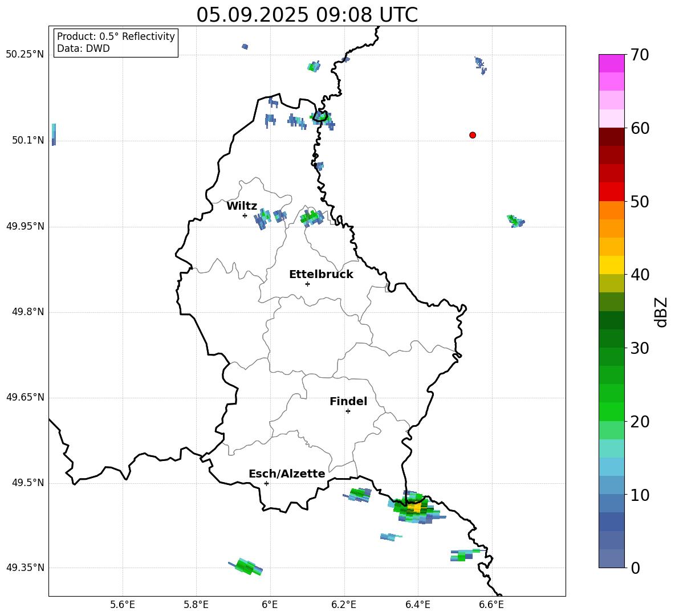Click the 70 label on the colorbar
This screenshot has width=675, height=616.
point(640,55)
